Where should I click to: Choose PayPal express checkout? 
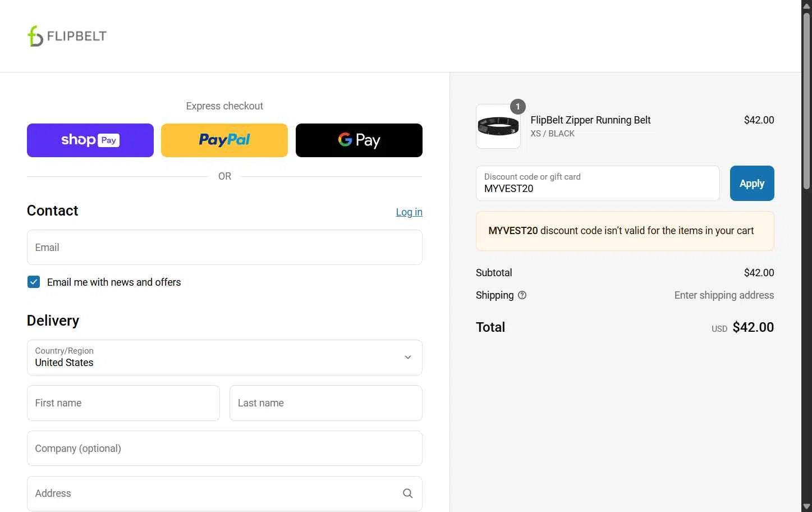(x=224, y=140)
